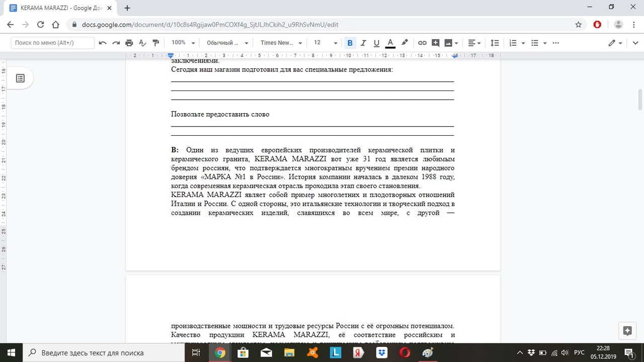Apply numbered list formatting
644x362 pixels.
[513, 43]
